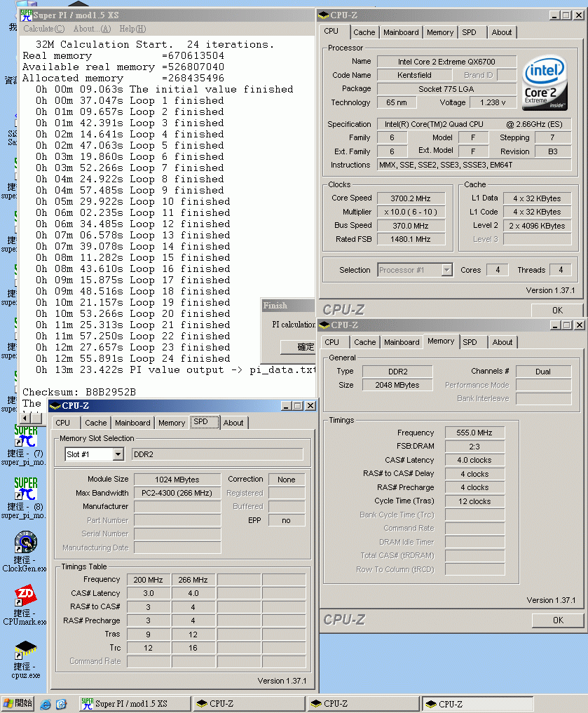Open the cpuz.exe desktop shortcut
The width and height of the screenshot is (588, 713).
(x=26, y=659)
